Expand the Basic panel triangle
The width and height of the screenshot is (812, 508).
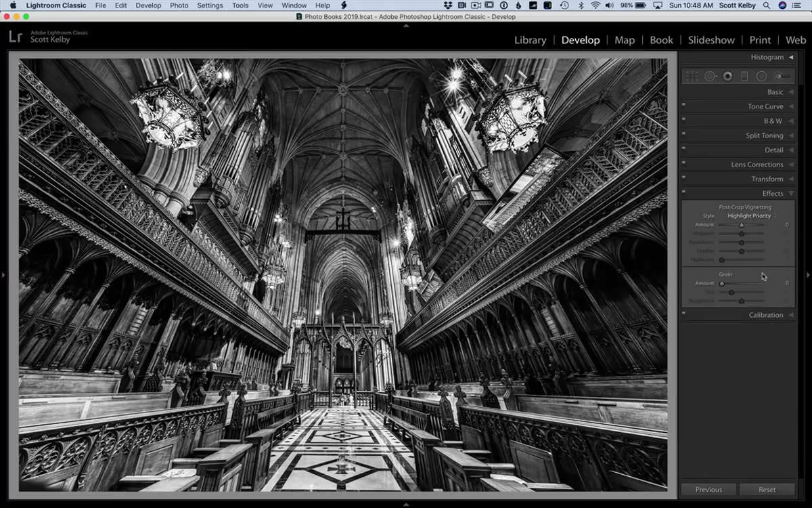[790, 92]
